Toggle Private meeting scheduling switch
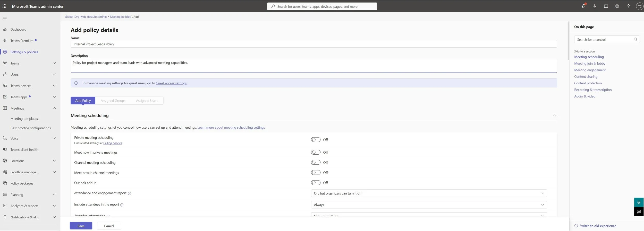 [316, 140]
